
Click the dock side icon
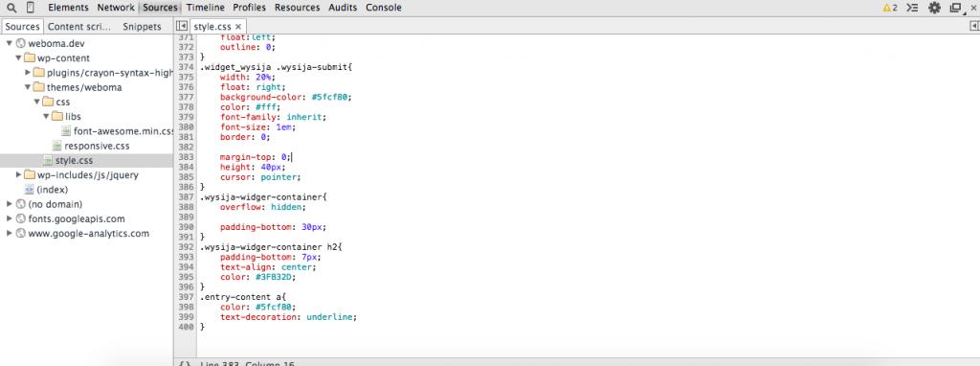pyautogui.click(x=955, y=8)
